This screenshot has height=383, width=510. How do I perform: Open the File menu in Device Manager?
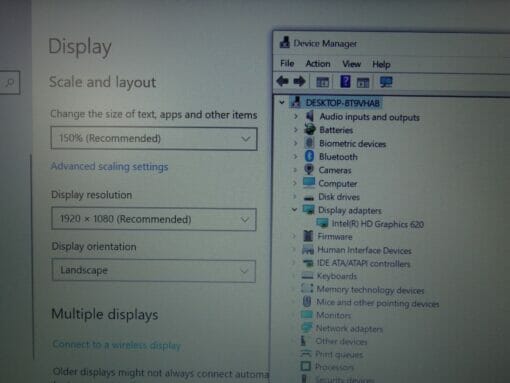(x=287, y=63)
